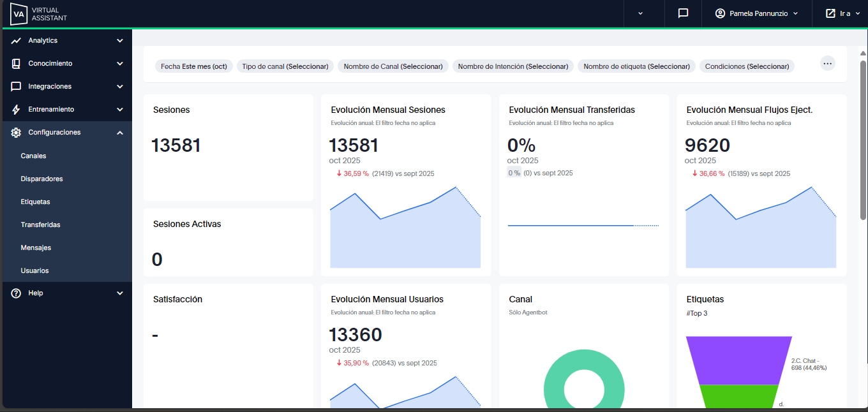Image resolution: width=868 pixels, height=412 pixels.
Task: Open the messages icon in top bar
Action: coord(683,13)
